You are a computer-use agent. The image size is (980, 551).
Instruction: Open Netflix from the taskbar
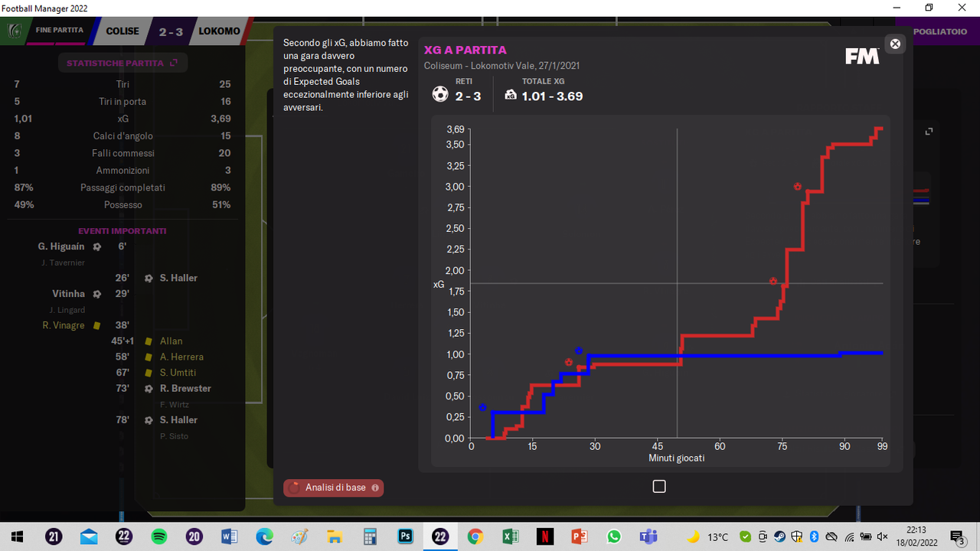pos(544,536)
